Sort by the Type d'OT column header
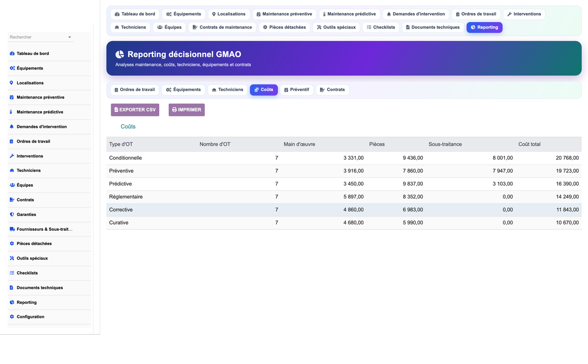 coord(121,144)
